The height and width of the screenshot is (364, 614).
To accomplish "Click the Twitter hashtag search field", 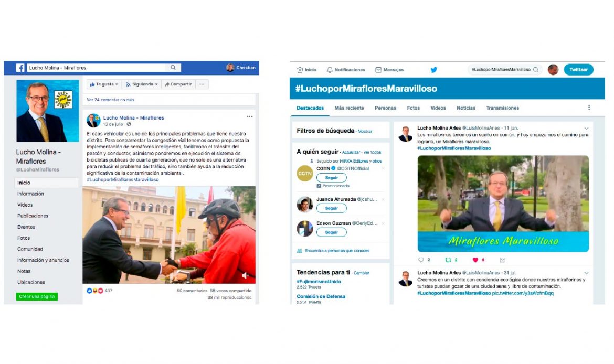I will click(504, 70).
